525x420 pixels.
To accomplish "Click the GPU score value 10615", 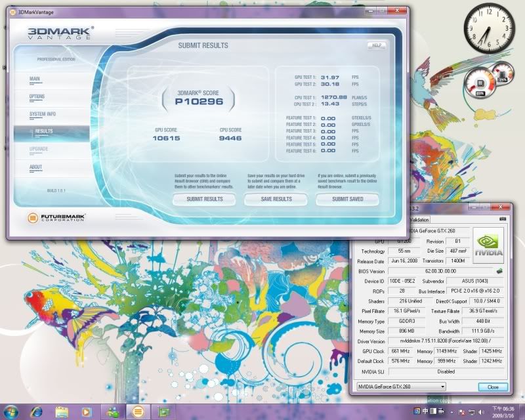I will (x=166, y=138).
